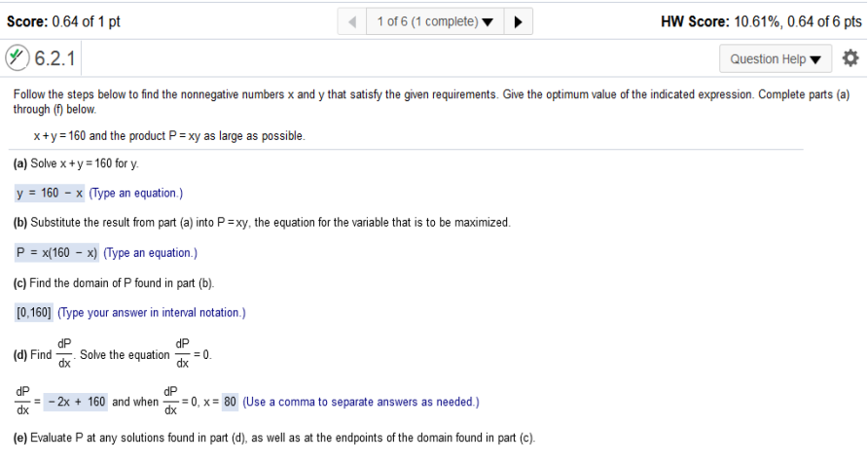Open the question selector dropdown
The width and height of the screenshot is (868, 462).
435,21
